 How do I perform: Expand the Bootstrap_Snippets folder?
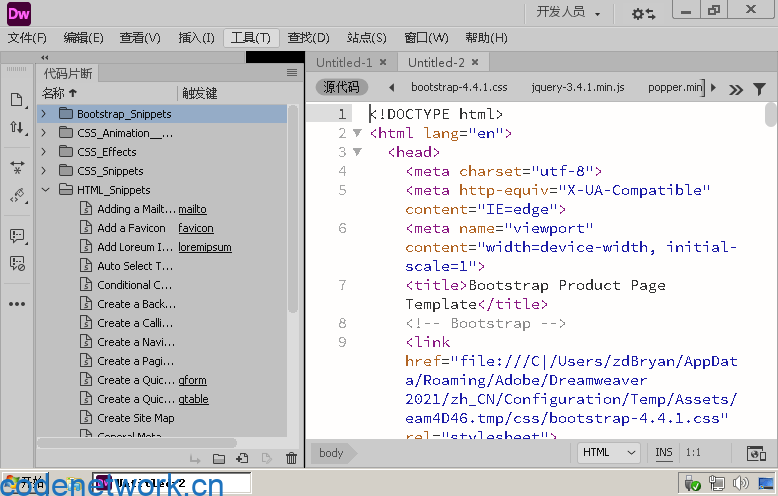pyautogui.click(x=44, y=114)
